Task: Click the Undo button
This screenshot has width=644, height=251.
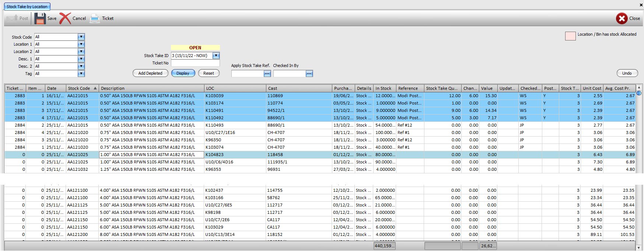Action: tap(627, 73)
